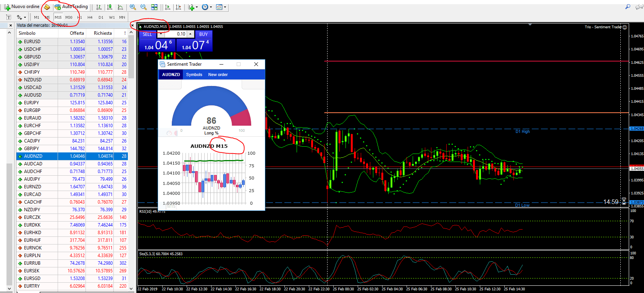Select the H1 timeframe
The image size is (644, 293).
(x=79, y=17)
